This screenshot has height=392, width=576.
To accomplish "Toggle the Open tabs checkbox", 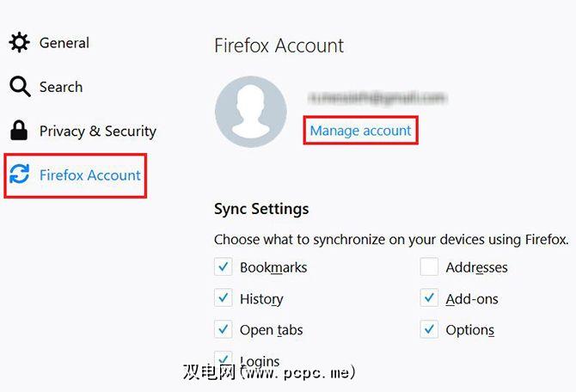I will click(x=224, y=329).
